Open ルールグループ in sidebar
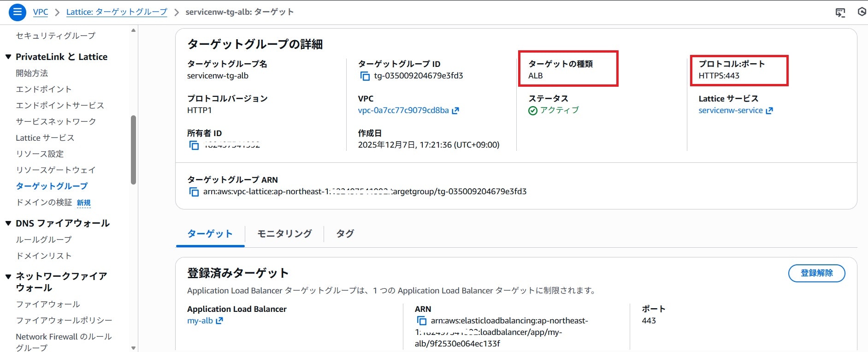The width and height of the screenshot is (868, 352). point(44,239)
